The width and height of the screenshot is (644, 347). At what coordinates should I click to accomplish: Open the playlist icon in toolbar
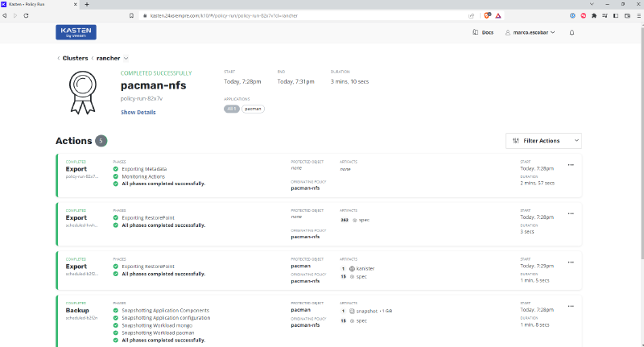click(x=605, y=15)
